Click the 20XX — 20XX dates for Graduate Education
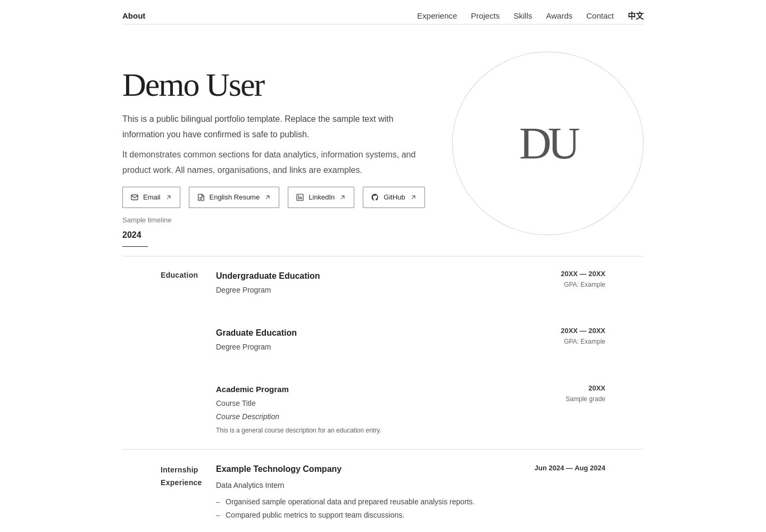Viewport: 766px width, 532px height. point(583,331)
